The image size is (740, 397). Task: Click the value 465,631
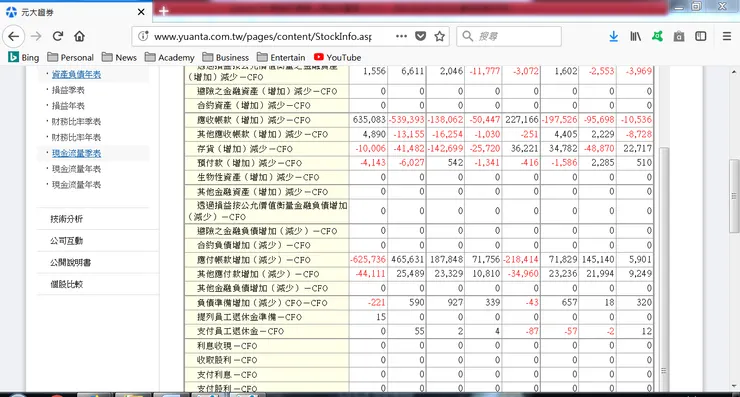click(x=408, y=260)
